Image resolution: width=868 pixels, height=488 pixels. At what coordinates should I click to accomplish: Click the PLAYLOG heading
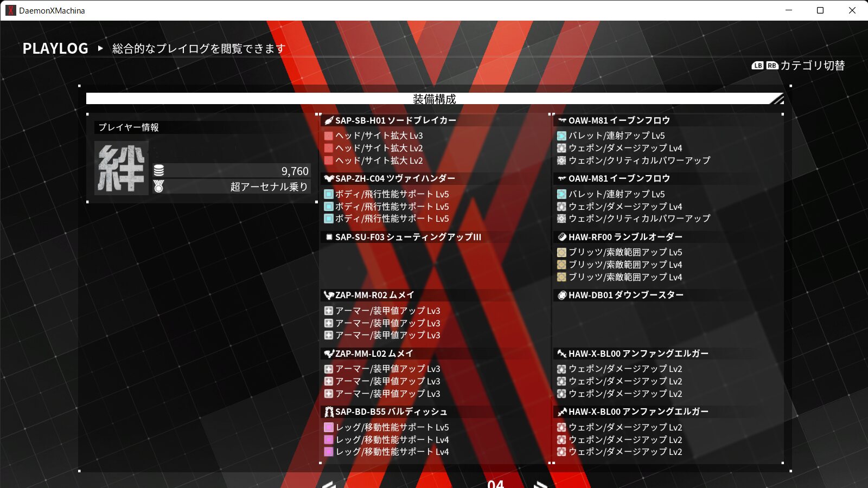(x=55, y=48)
